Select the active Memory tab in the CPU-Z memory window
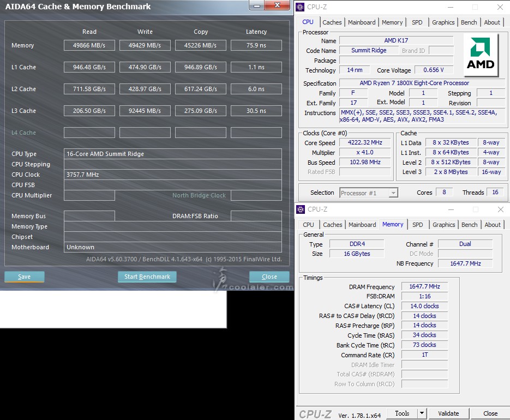 coord(393,224)
